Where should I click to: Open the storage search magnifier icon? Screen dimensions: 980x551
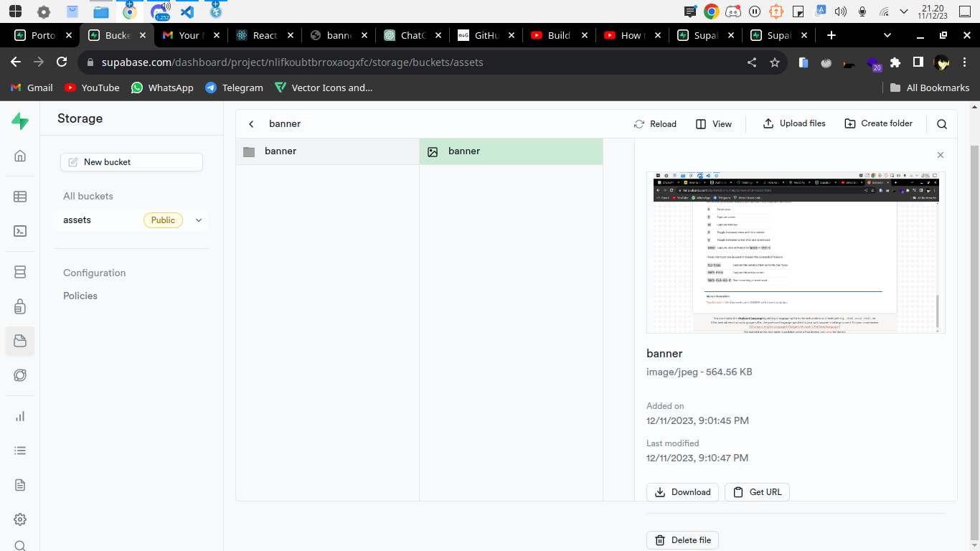pyautogui.click(x=942, y=124)
